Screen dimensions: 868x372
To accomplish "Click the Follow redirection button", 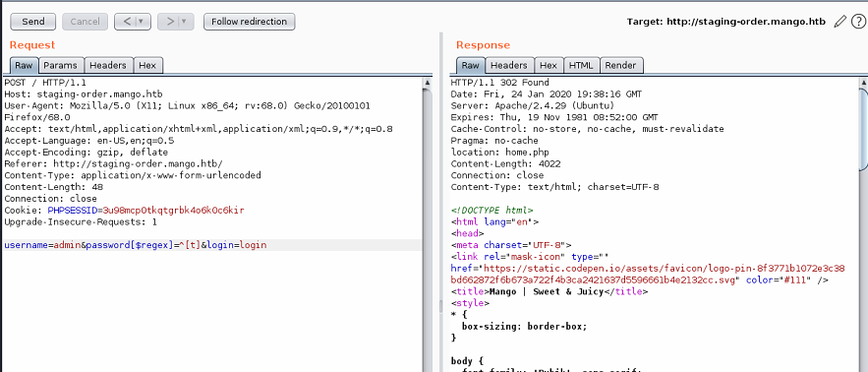I will pos(249,22).
